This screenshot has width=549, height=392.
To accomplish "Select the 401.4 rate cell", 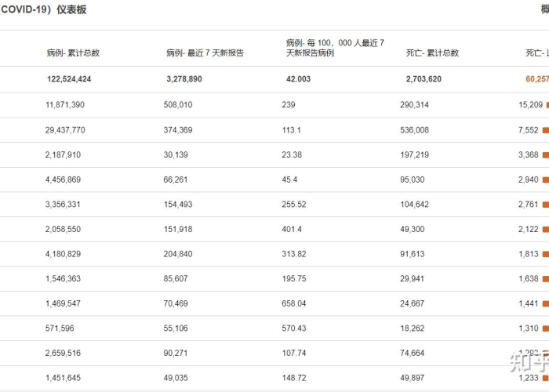I will [292, 229].
